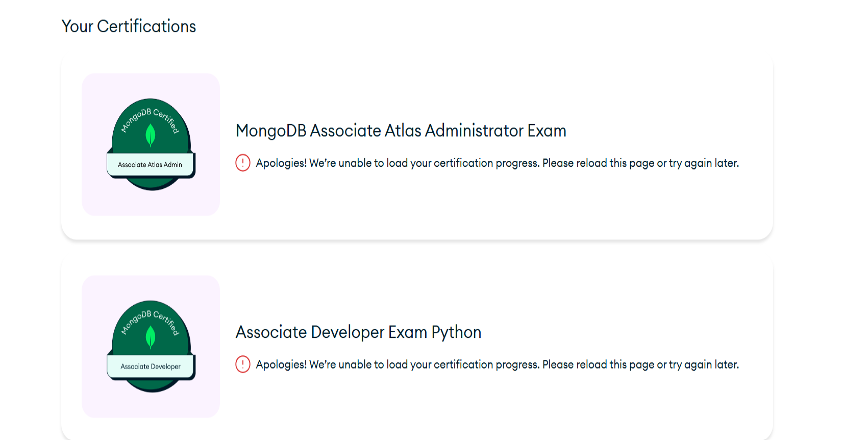The image size is (868, 440).
Task: Click the red alert icon under Atlas Administrator Exam
Action: point(243,163)
